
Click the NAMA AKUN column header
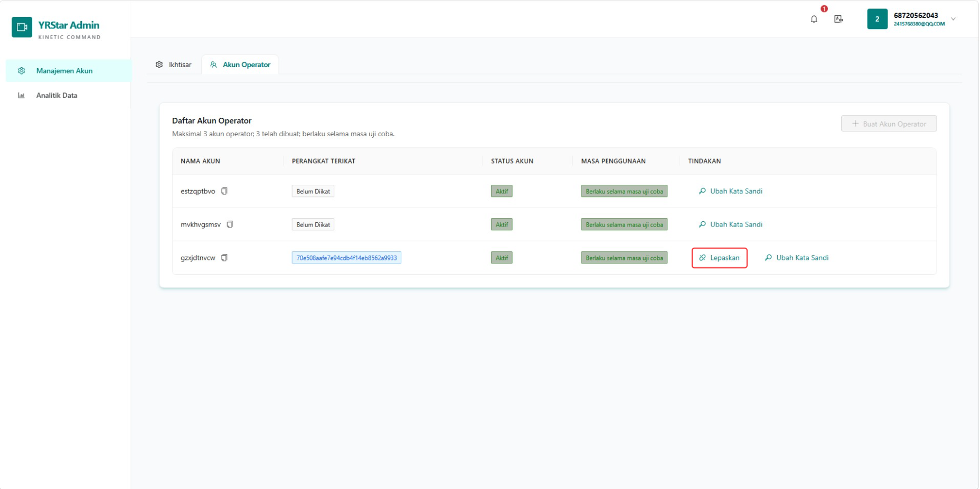200,161
